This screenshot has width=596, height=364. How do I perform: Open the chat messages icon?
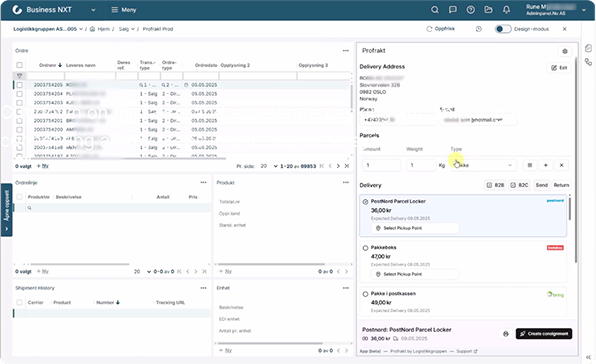(x=452, y=10)
